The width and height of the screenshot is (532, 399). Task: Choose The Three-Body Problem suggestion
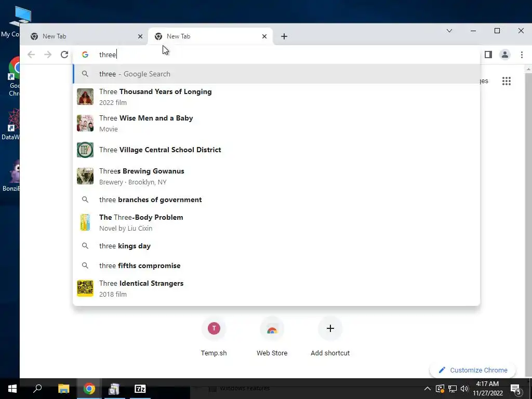[x=276, y=222]
